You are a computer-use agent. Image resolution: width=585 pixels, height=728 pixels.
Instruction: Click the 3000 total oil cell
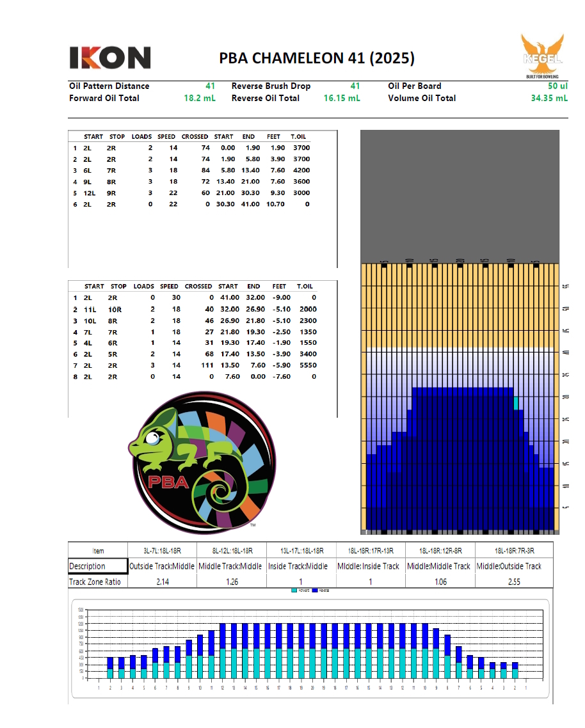pos(301,193)
